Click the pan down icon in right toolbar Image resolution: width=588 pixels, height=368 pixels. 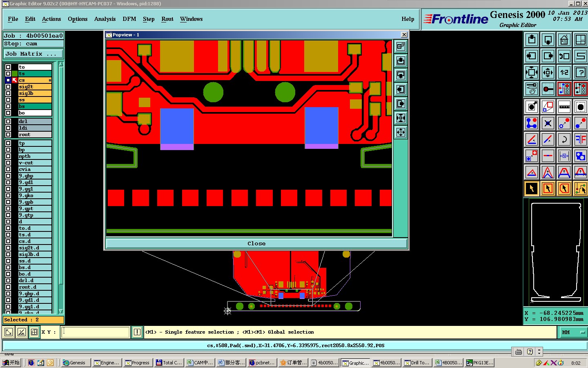[x=548, y=40]
